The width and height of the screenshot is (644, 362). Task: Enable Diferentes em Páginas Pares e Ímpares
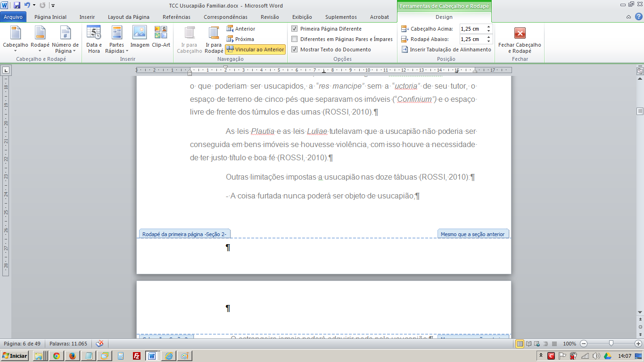click(x=295, y=39)
